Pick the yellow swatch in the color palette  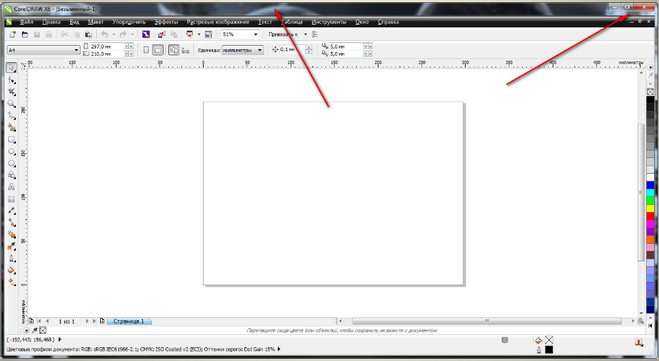[x=650, y=208]
